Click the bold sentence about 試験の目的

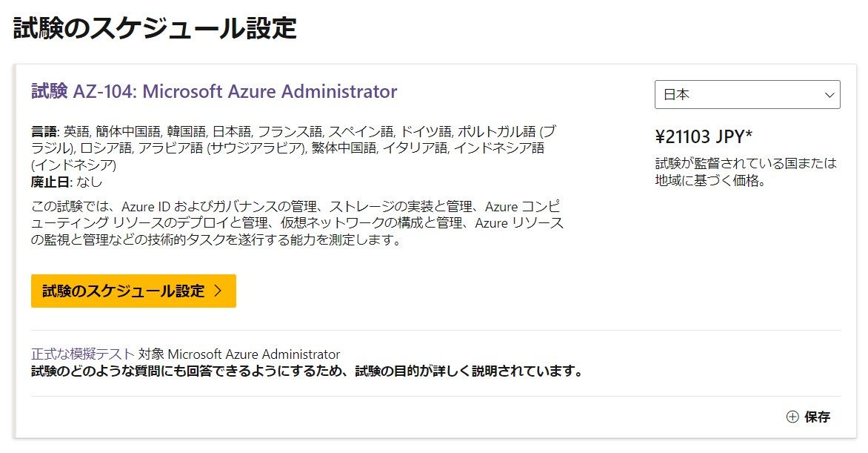coord(307,371)
